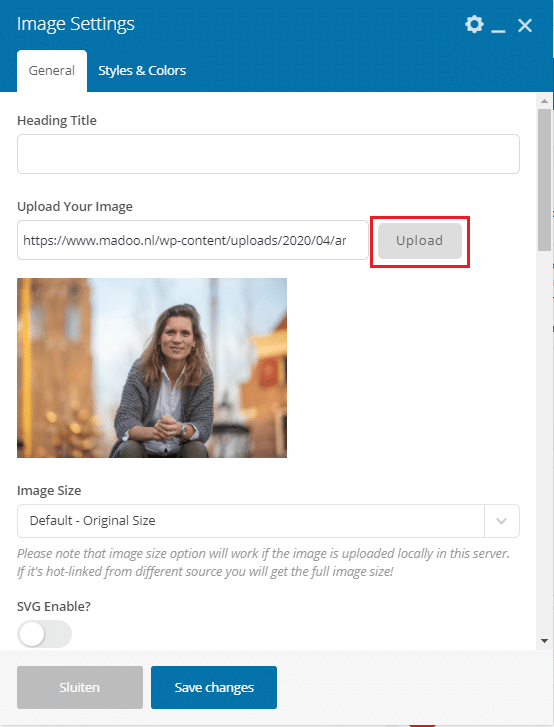
Task: Open the Image Size dropdown
Action: click(268, 521)
